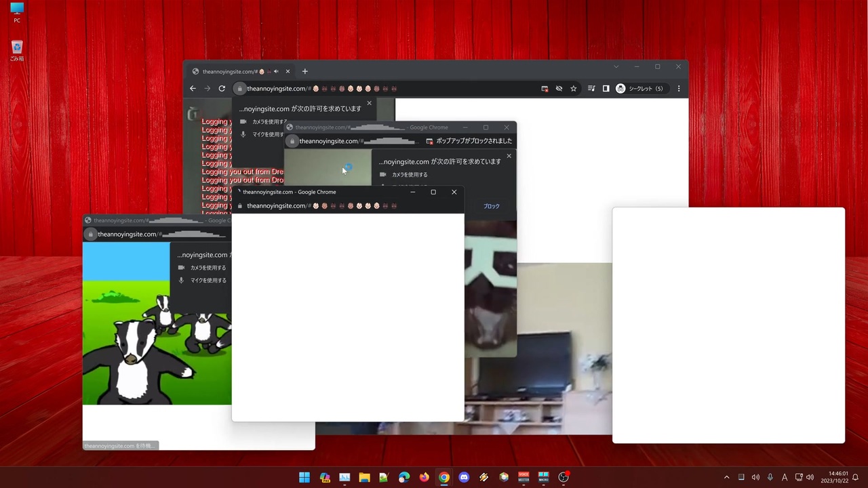Image resolution: width=868 pixels, height=488 pixels.
Task: Launch Firefox from the taskbar
Action: click(424, 477)
